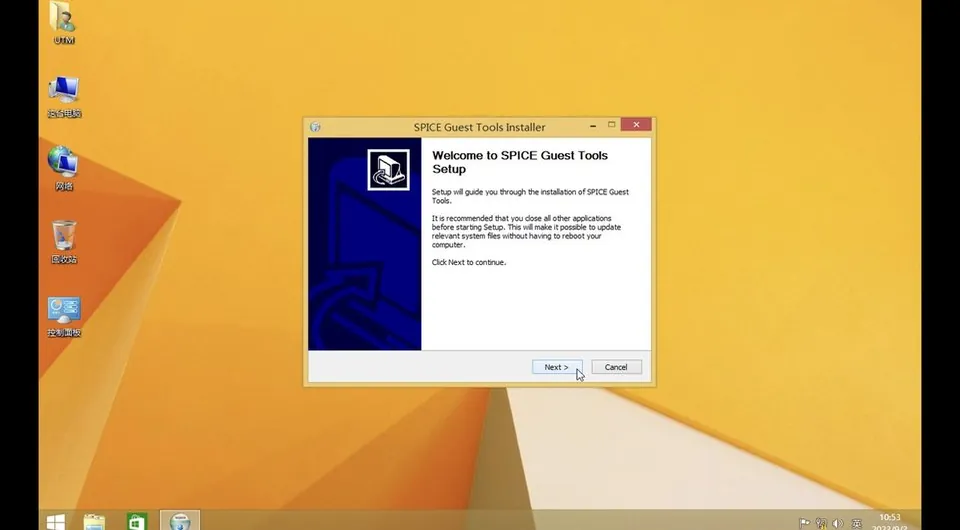
Task: Cancel the SPICE Guest Tools setup
Action: point(616,367)
